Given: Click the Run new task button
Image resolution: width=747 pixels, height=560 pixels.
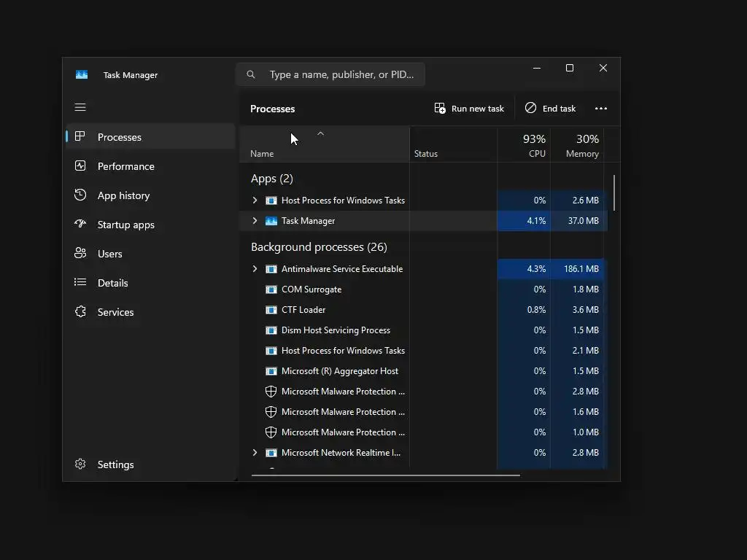Looking at the screenshot, I should 469,109.
